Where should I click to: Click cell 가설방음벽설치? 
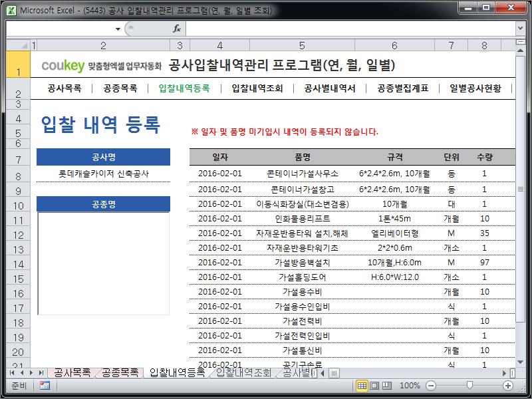coord(303,262)
